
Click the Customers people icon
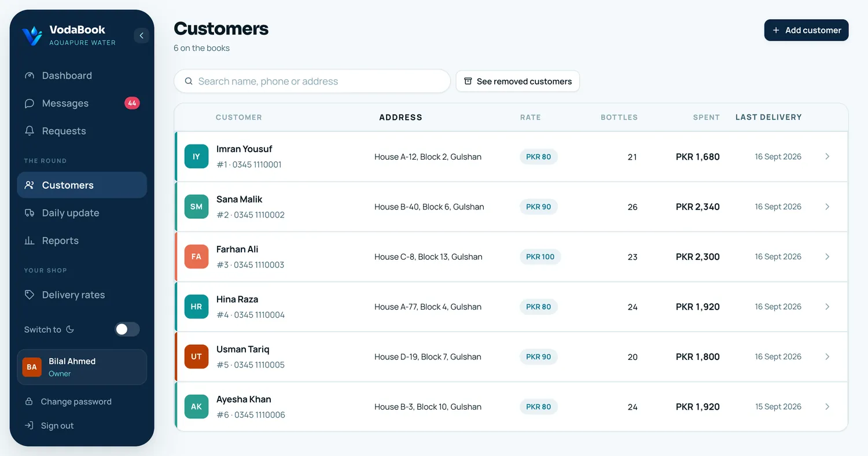tap(30, 185)
